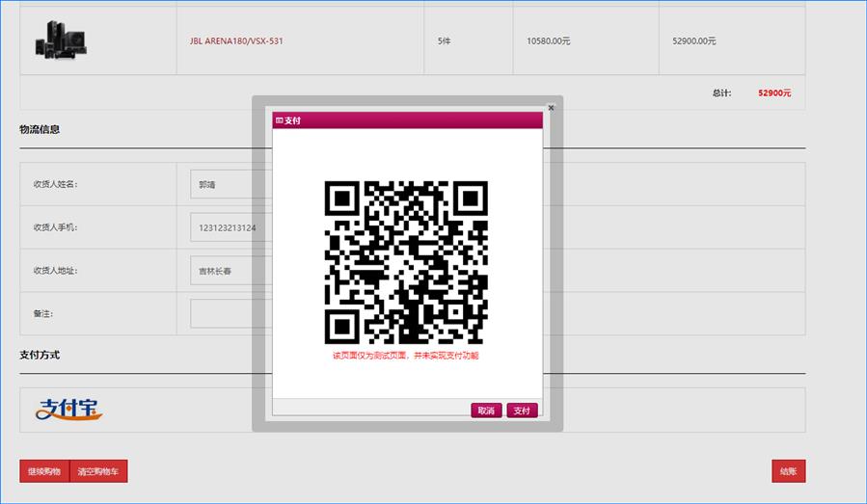Click the 支付宝 Alipay logo
Viewport: 867px width, 504px height.
pyautogui.click(x=69, y=410)
